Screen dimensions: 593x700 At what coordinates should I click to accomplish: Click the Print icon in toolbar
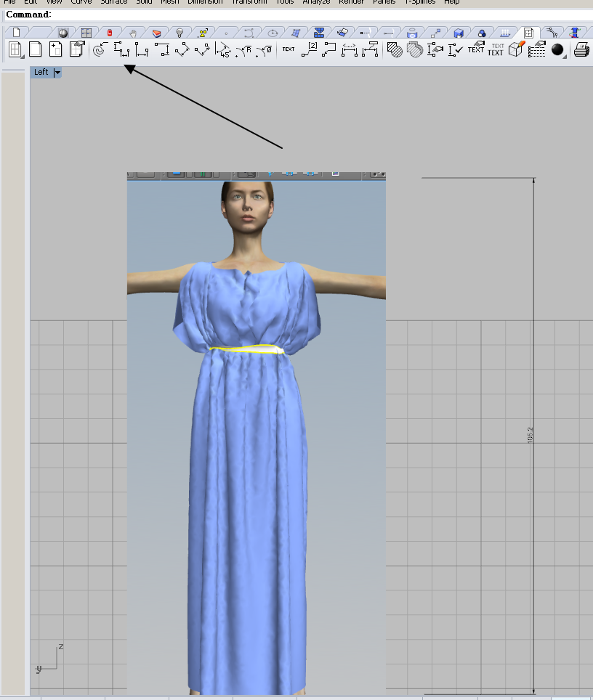[x=581, y=49]
